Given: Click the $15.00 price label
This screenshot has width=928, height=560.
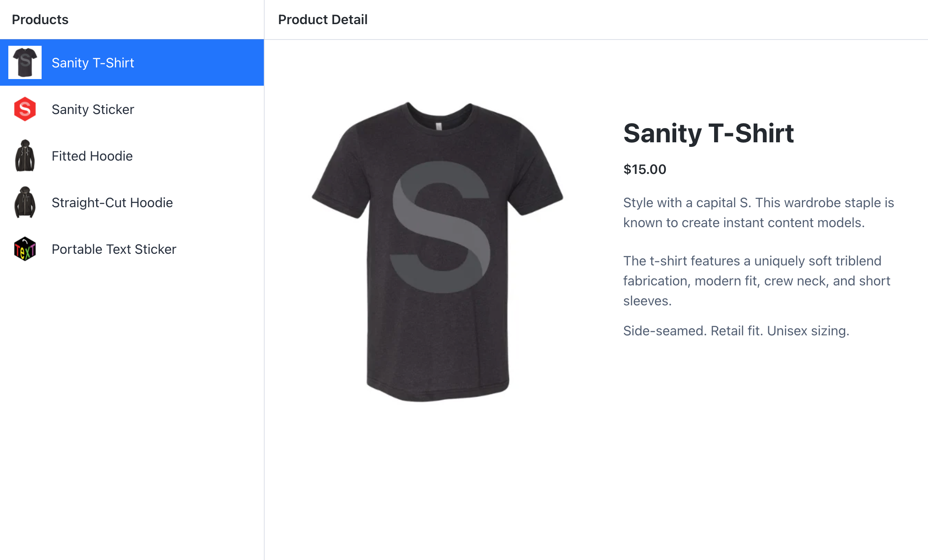Looking at the screenshot, I should coord(644,169).
